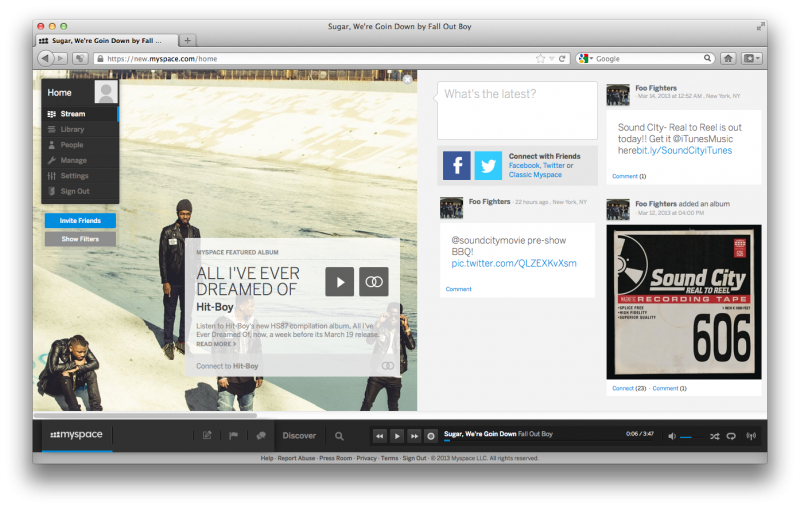
Task: Click the browser home icon
Action: click(x=728, y=59)
